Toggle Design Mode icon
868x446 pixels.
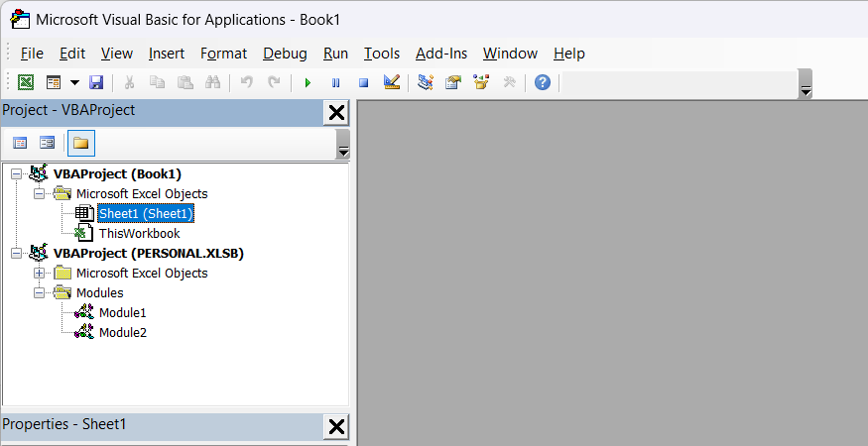392,82
